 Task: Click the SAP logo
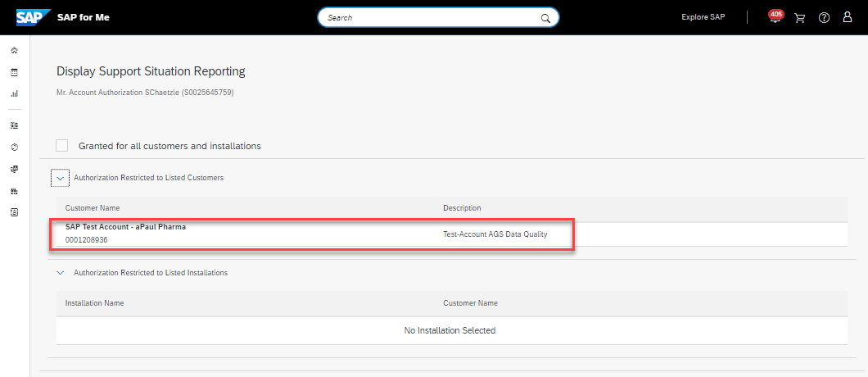pos(34,17)
